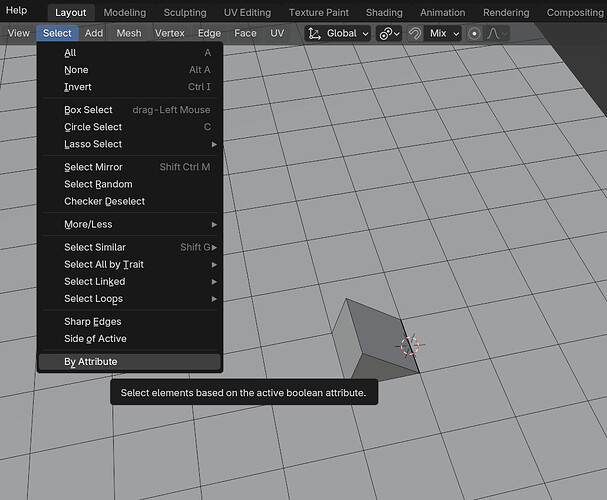This screenshot has height=500, width=607.
Task: Open the Mesh menu
Action: [129, 33]
